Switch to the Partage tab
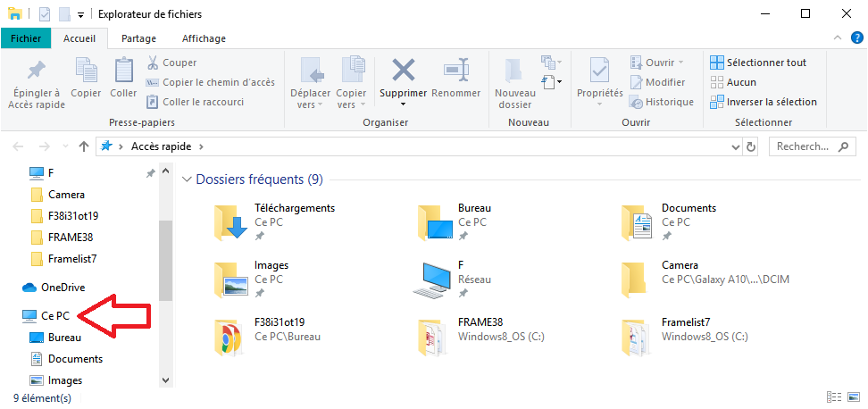 click(x=139, y=38)
